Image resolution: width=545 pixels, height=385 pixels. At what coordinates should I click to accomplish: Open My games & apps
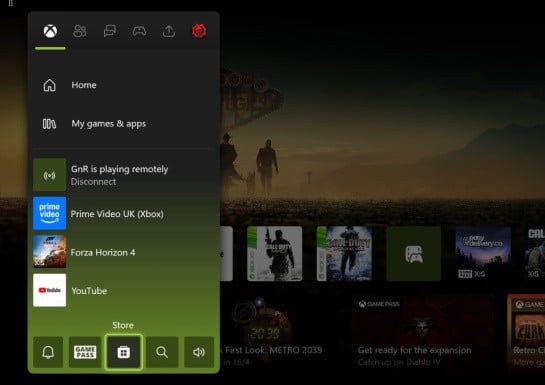(x=124, y=124)
